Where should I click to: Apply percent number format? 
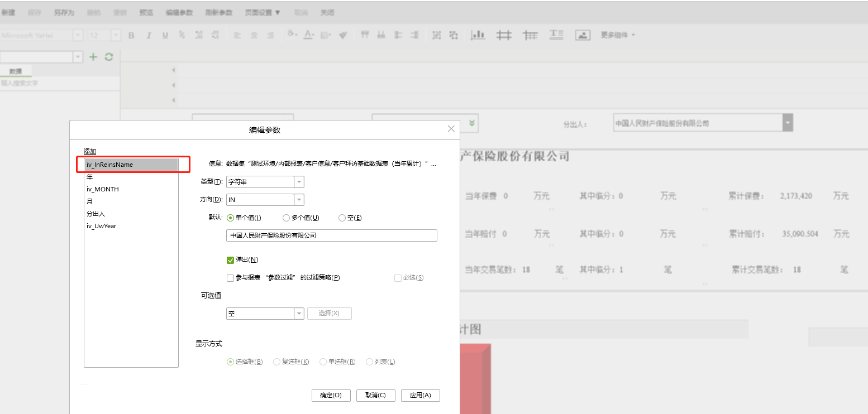pos(182,35)
